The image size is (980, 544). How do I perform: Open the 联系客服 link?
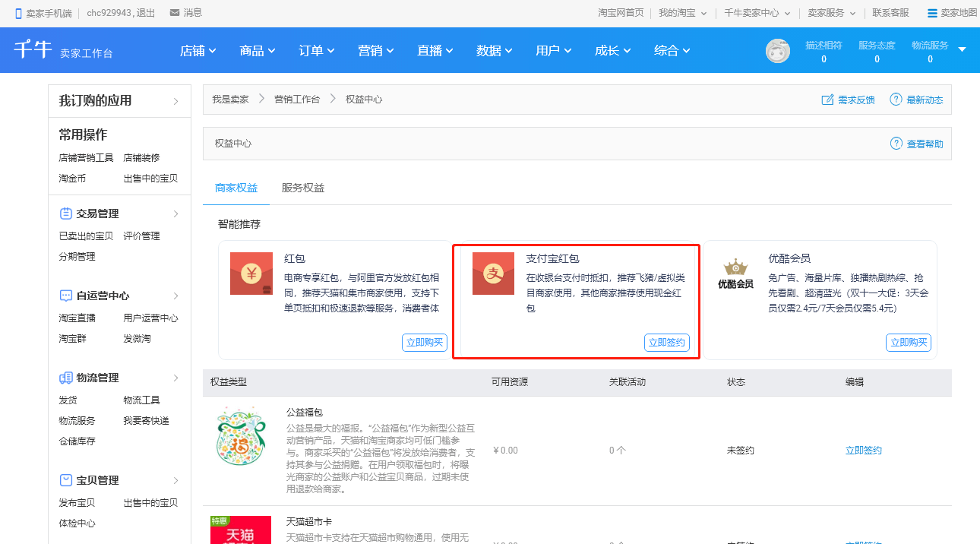tap(891, 13)
